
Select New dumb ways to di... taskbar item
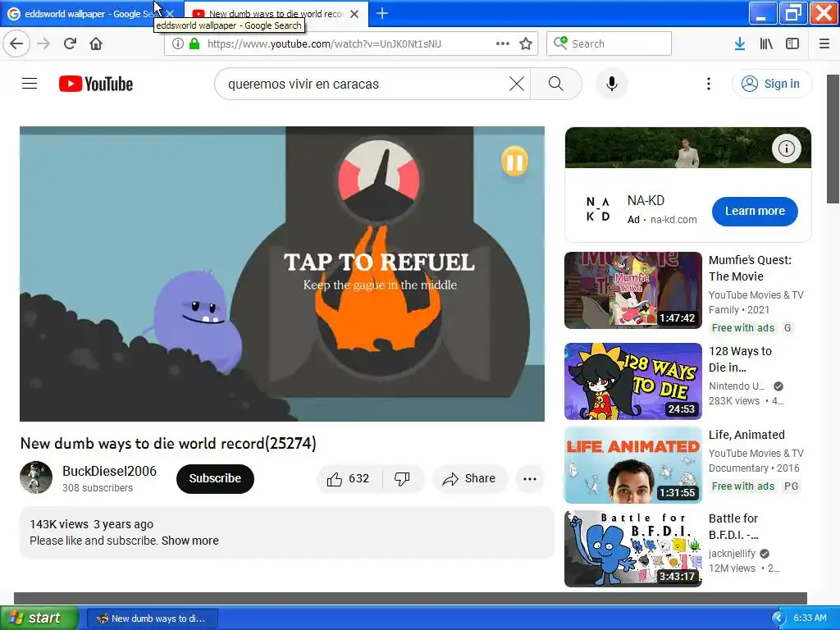coord(152,619)
